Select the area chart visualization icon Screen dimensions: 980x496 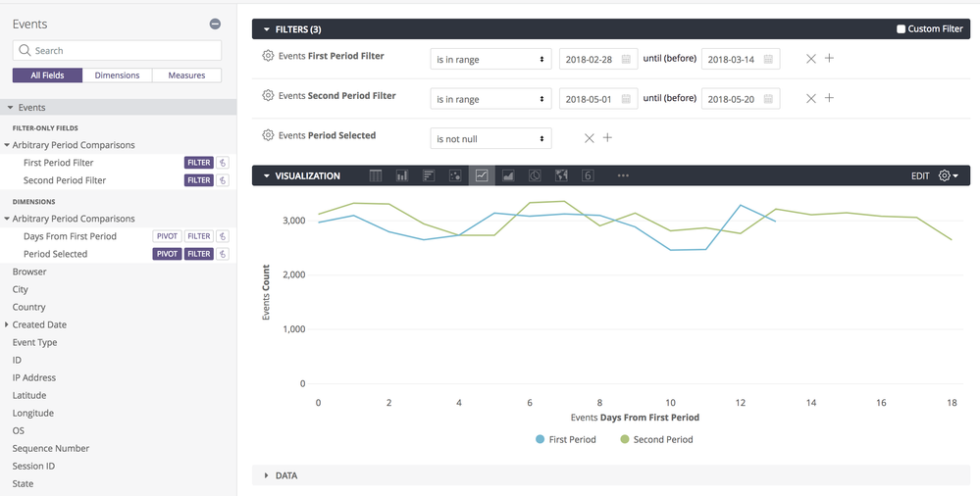[x=508, y=176]
